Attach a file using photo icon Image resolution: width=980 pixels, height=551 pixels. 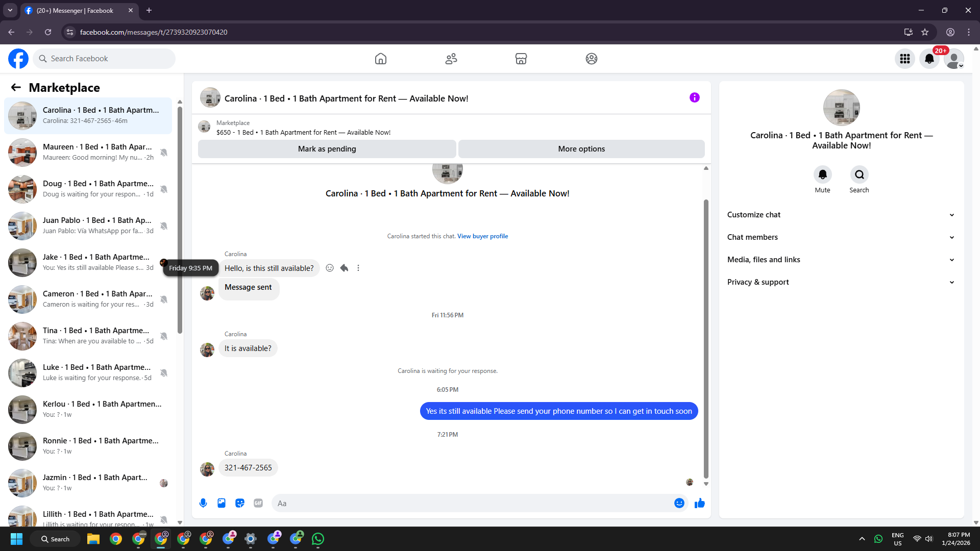click(x=222, y=503)
